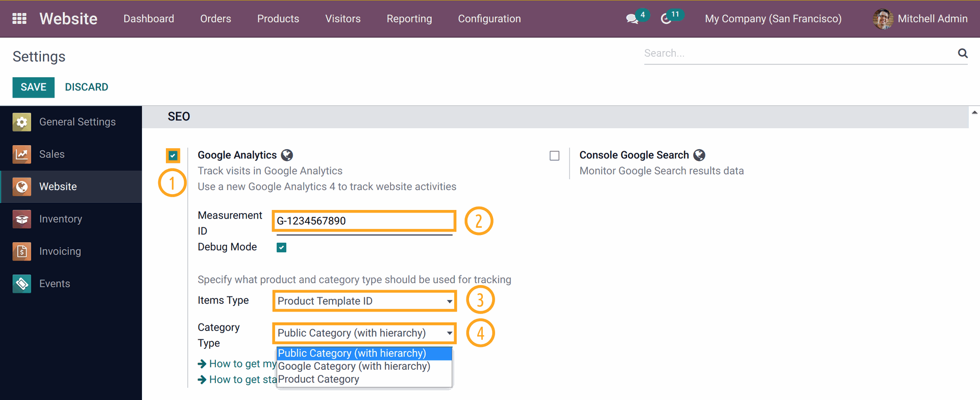Discard the settings changes

click(x=86, y=87)
